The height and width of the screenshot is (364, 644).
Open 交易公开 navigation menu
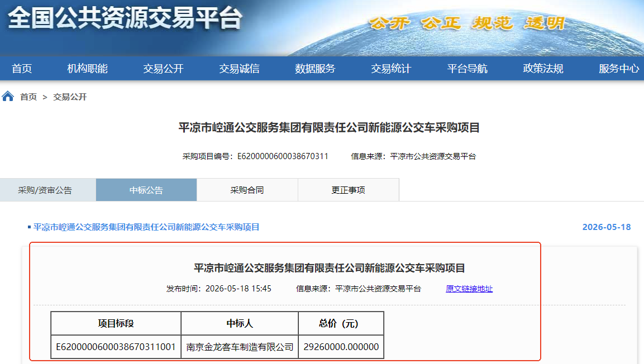click(164, 69)
